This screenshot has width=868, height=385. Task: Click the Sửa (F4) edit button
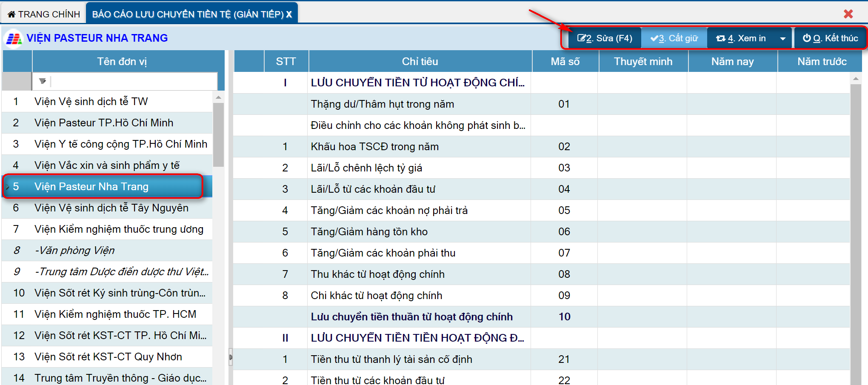pyautogui.click(x=604, y=38)
